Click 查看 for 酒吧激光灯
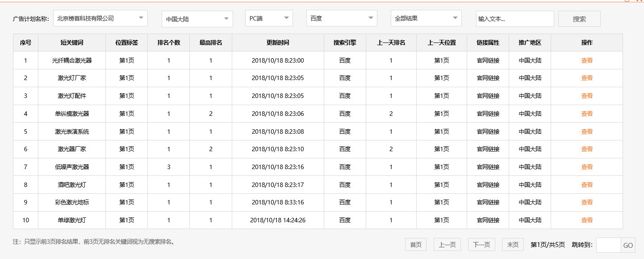The height and width of the screenshot is (259, 644). click(587, 184)
